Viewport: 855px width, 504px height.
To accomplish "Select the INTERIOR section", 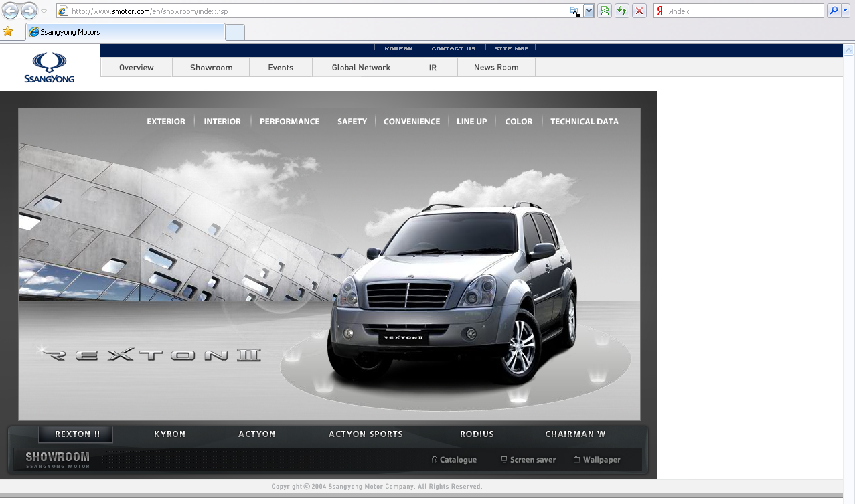I will coord(222,122).
